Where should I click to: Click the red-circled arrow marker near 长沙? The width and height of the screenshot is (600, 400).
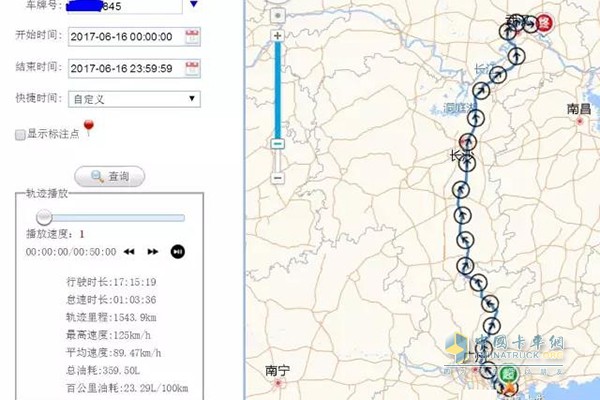(466, 142)
